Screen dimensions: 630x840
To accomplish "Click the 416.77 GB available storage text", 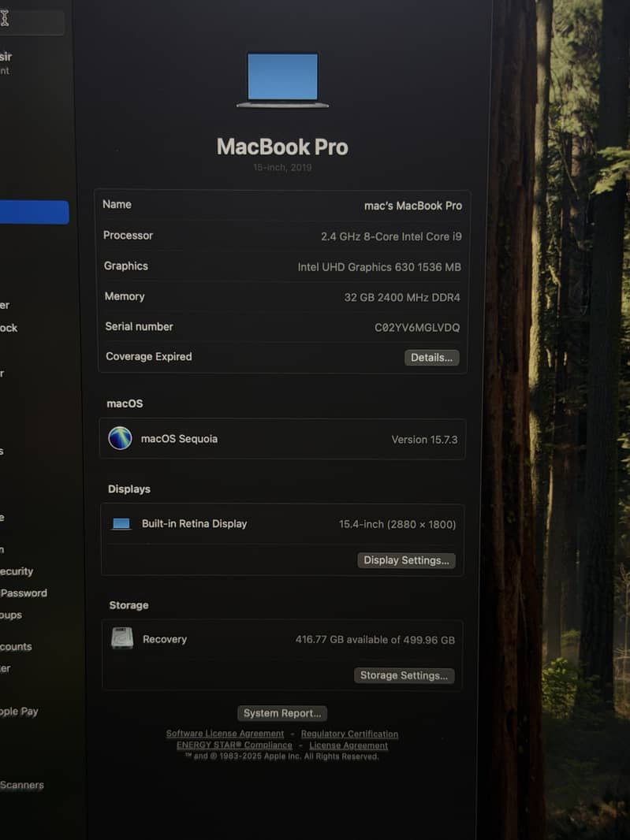I will (375, 640).
